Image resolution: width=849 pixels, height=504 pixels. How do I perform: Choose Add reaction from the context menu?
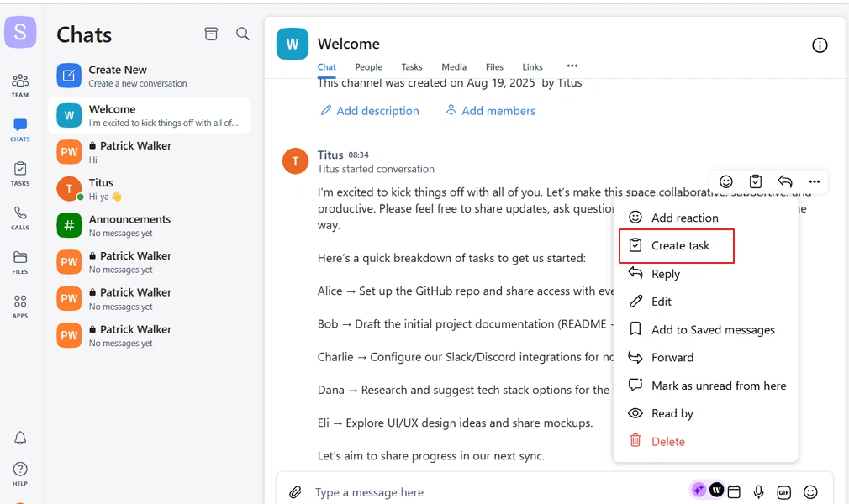(x=705, y=218)
